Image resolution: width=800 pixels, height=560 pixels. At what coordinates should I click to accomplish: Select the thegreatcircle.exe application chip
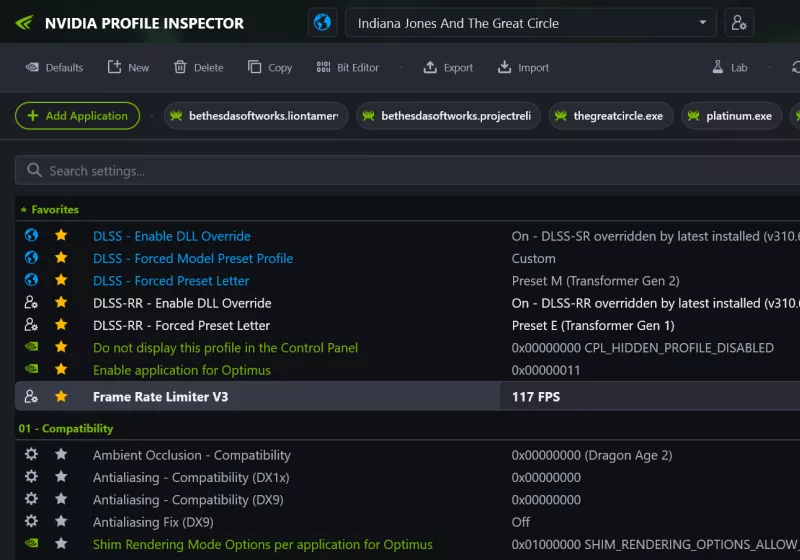click(611, 116)
